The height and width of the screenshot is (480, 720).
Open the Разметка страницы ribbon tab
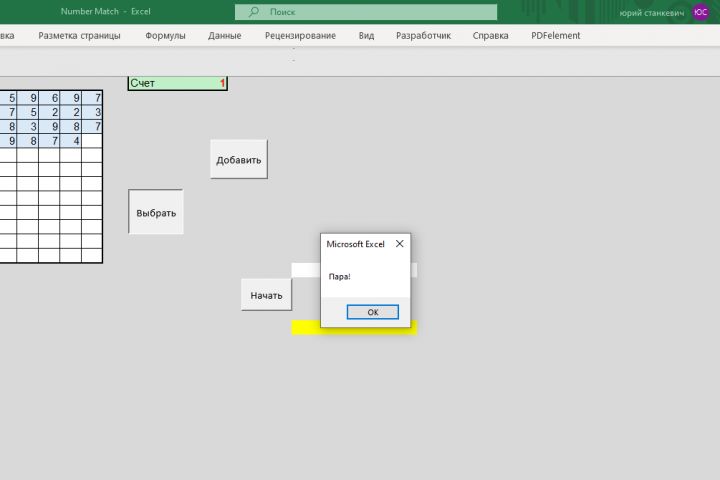[79, 35]
